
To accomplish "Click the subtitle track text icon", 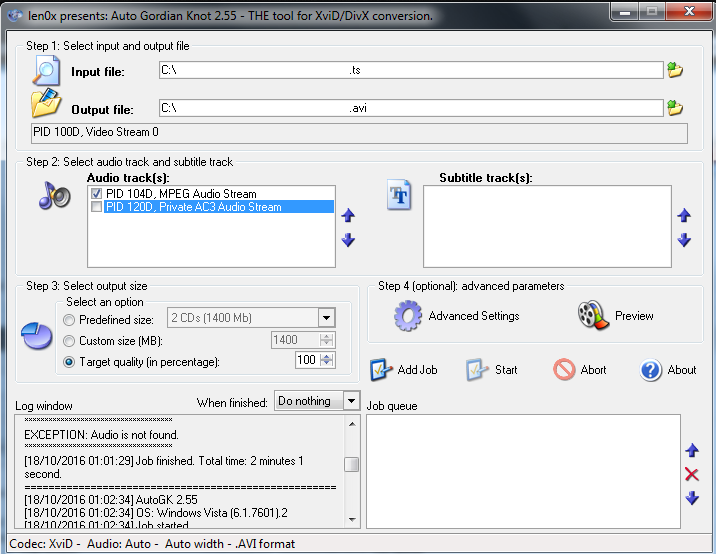I will point(399,195).
